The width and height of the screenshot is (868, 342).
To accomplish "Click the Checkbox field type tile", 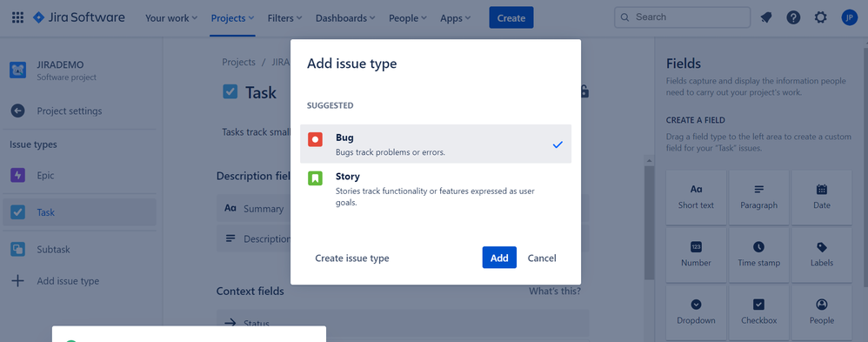I will point(759,312).
